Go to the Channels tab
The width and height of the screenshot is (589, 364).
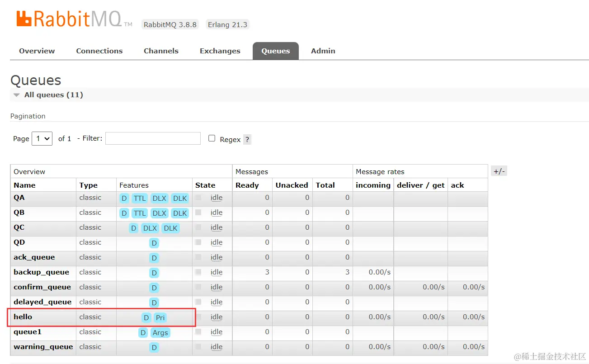point(161,51)
